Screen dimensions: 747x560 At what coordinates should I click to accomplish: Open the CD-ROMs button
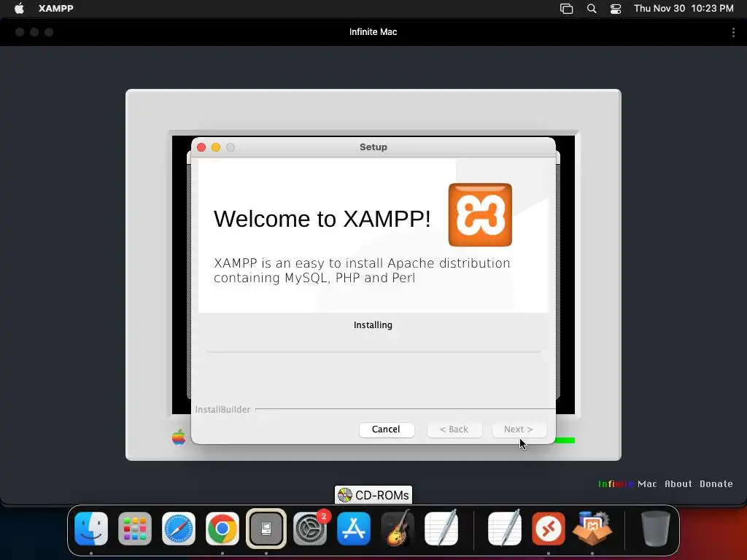(x=373, y=495)
